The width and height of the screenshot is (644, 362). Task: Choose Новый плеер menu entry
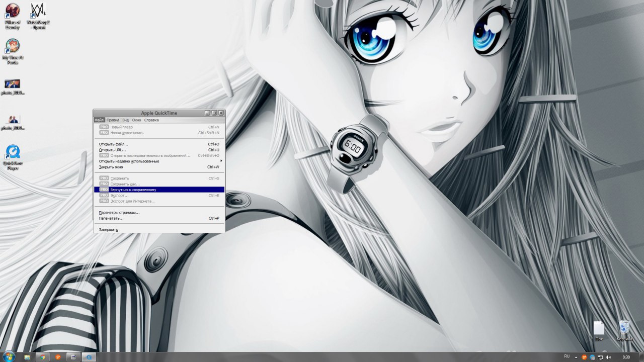159,127
